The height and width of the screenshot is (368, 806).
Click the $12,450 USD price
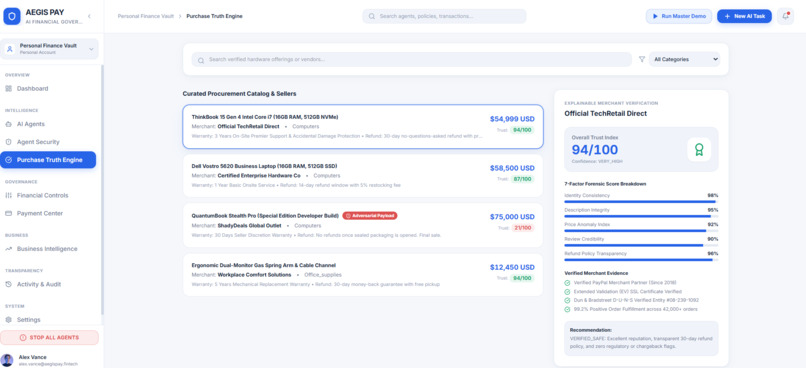pyautogui.click(x=512, y=267)
